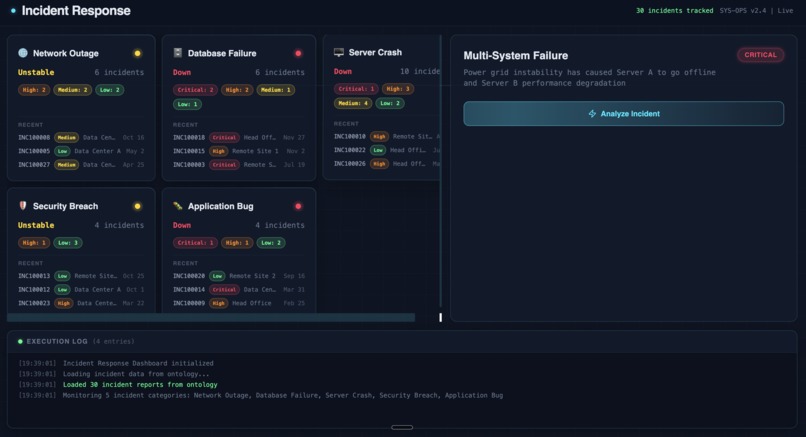The height and width of the screenshot is (437, 806).
Task: Open incident INC100026 row
Action: click(x=387, y=164)
